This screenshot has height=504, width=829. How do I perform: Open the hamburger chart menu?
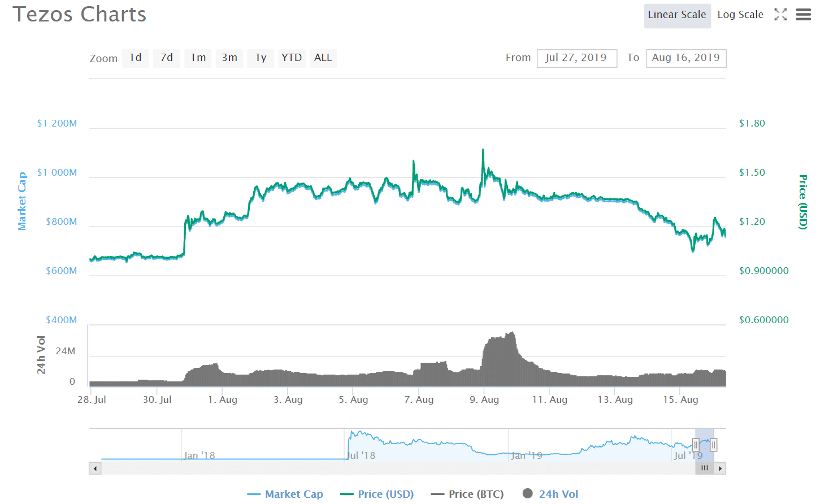click(x=803, y=15)
